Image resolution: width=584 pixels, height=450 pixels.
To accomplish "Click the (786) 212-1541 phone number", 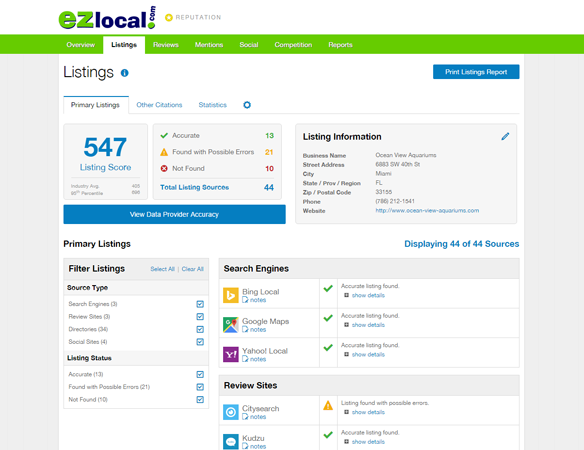I will click(395, 201).
